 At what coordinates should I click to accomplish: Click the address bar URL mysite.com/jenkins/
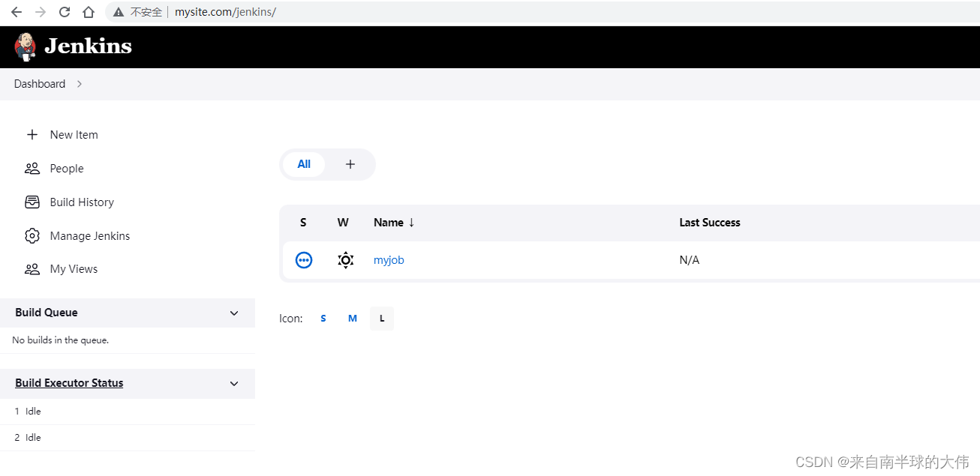225,12
